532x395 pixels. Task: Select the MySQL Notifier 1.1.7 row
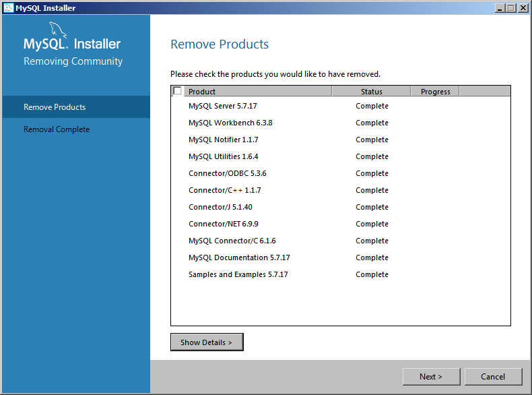pyautogui.click(x=341, y=140)
